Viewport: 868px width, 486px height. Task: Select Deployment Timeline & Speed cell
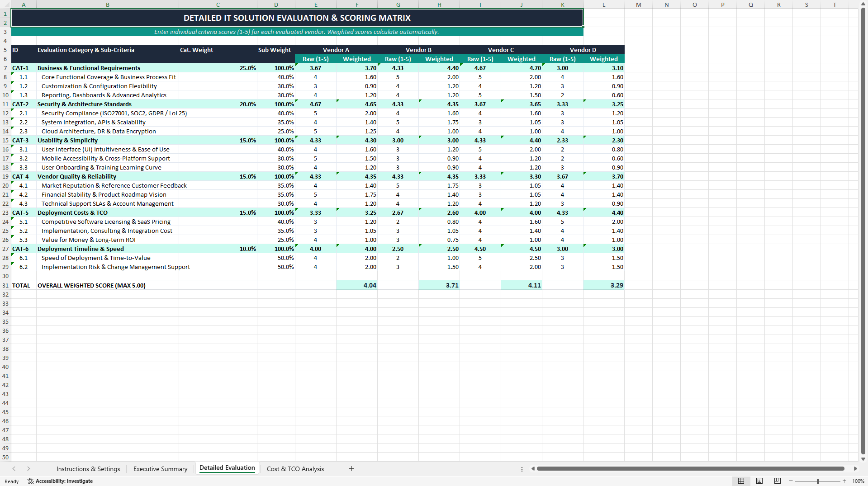[x=108, y=249]
